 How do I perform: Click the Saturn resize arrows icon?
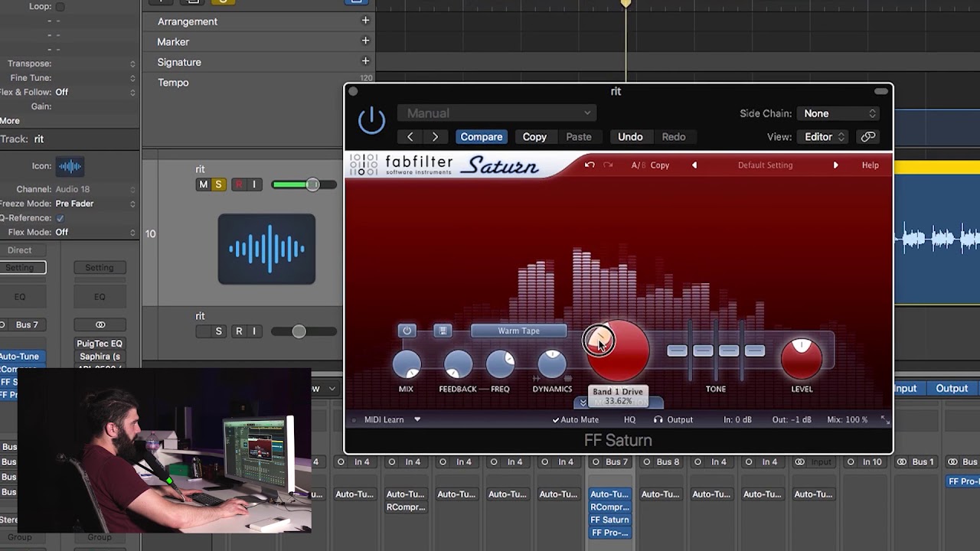[x=885, y=419]
